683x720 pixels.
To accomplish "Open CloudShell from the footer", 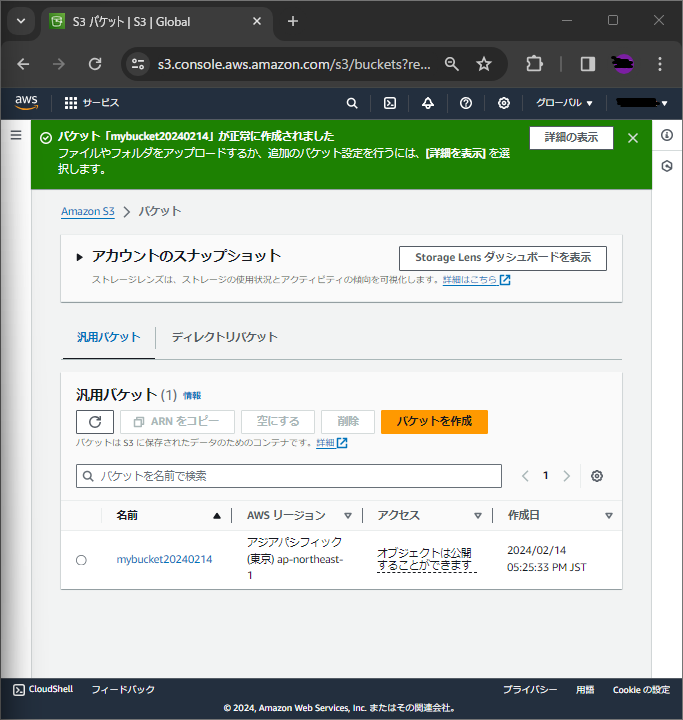I will [x=43, y=689].
